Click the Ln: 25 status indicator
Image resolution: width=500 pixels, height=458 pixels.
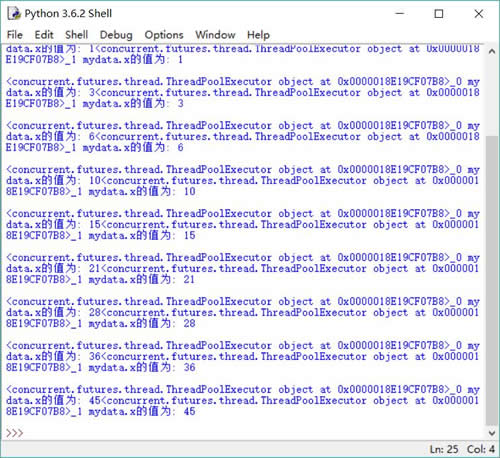[x=444, y=449]
